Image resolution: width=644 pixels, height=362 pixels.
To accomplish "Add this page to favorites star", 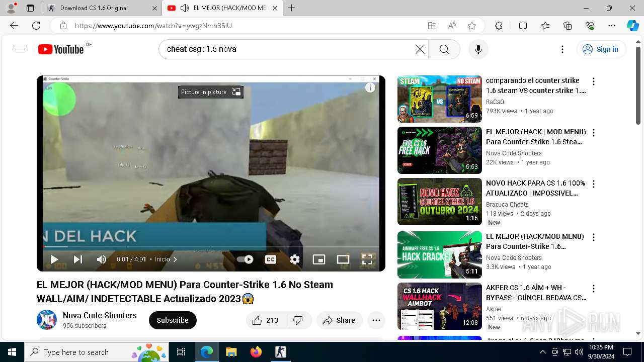I will 471,26.
